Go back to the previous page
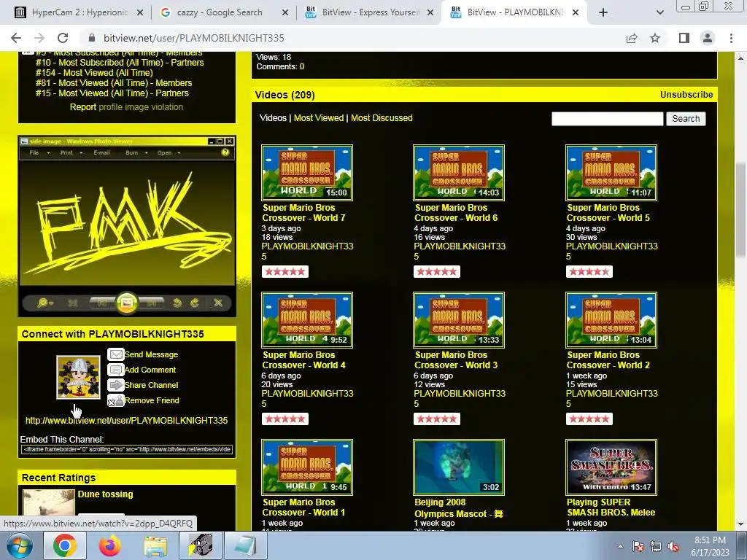 [x=16, y=38]
